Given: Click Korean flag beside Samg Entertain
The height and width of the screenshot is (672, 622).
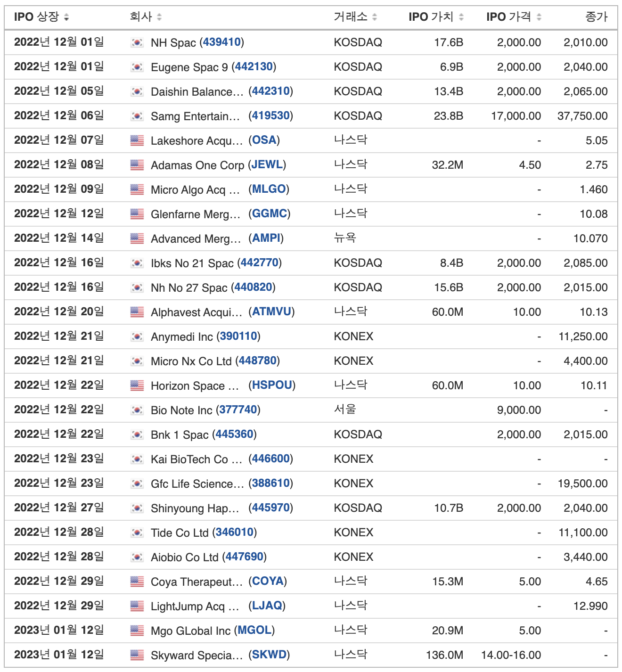Looking at the screenshot, I should pos(137,116).
